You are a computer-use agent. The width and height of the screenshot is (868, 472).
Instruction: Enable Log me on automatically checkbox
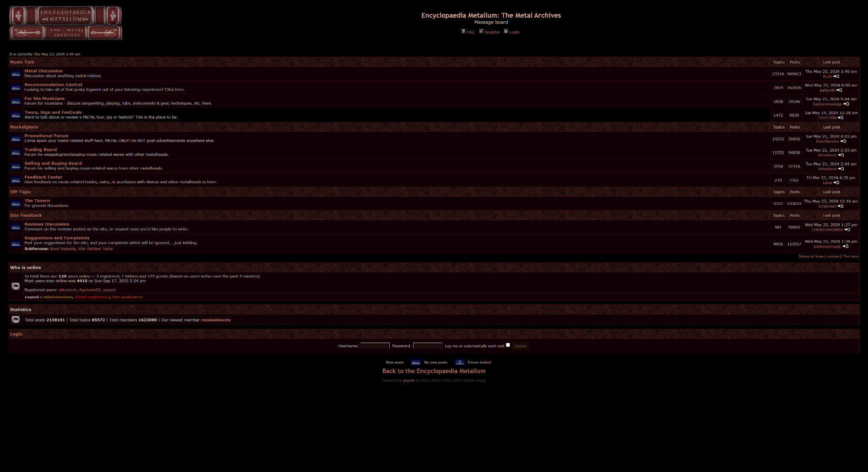point(508,345)
